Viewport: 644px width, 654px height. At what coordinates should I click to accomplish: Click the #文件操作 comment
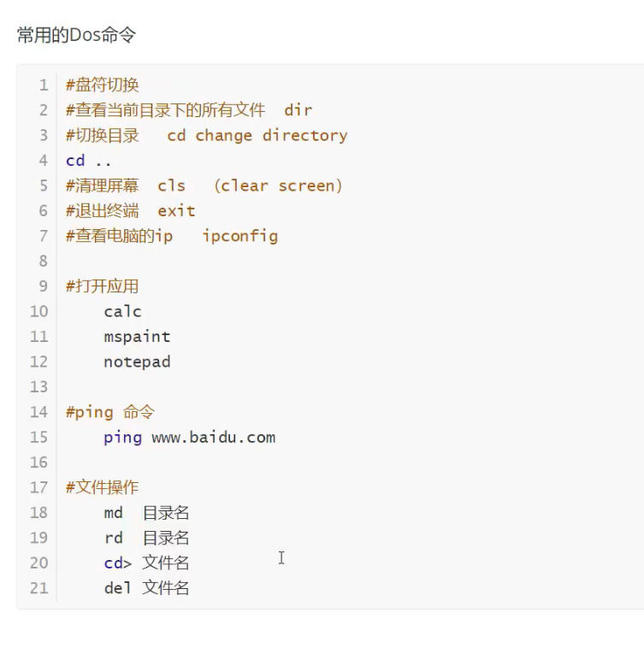point(102,487)
